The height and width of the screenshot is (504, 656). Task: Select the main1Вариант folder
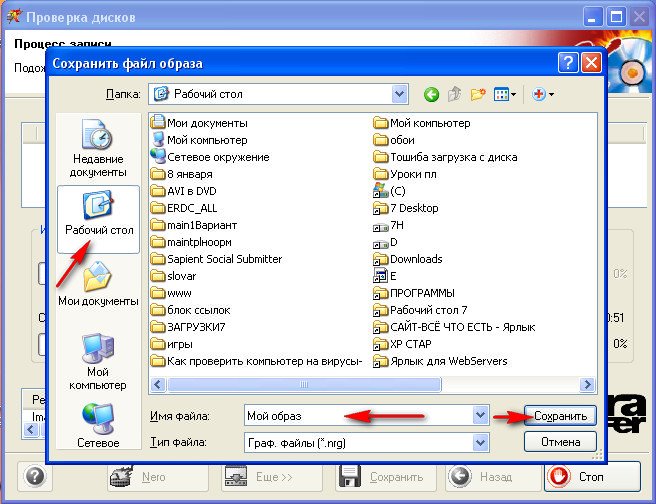(194, 225)
